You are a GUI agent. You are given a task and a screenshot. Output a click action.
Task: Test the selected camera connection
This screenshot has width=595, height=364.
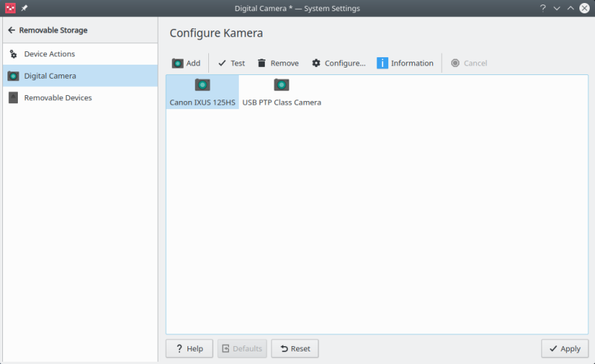[231, 63]
